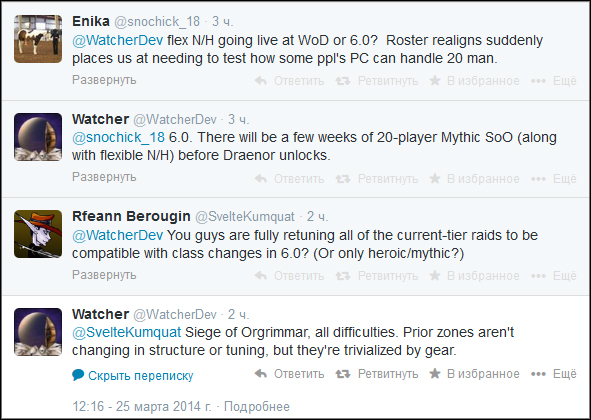Viewport: 591px width, 420px height.
Task: Reply to Enika's tweet via Ответить
Action: pos(289,81)
